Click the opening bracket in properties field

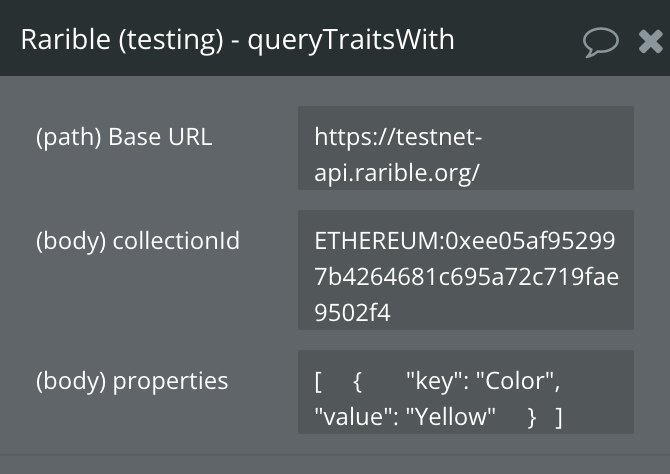coord(318,382)
